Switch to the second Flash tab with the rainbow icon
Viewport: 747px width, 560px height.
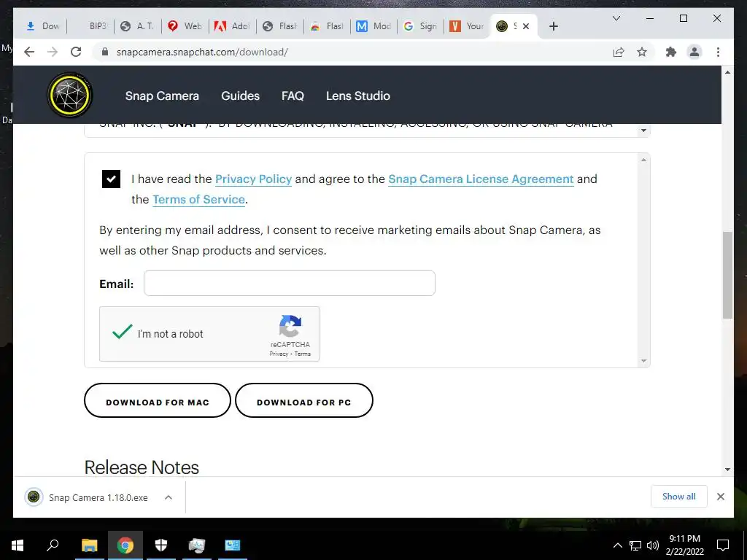(328, 26)
